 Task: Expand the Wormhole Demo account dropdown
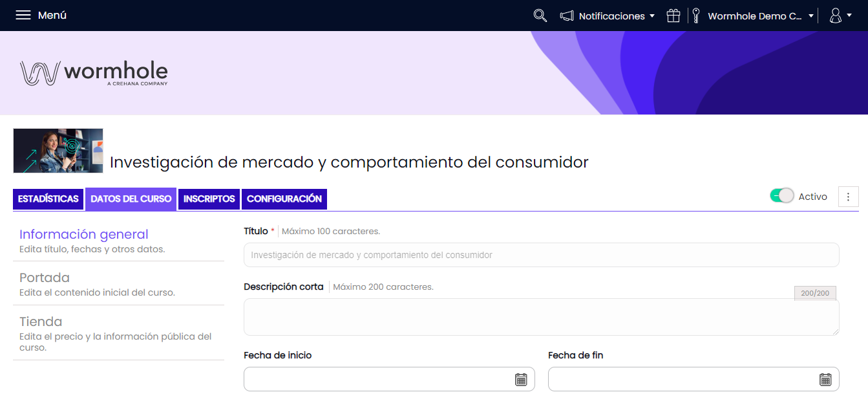(x=811, y=16)
